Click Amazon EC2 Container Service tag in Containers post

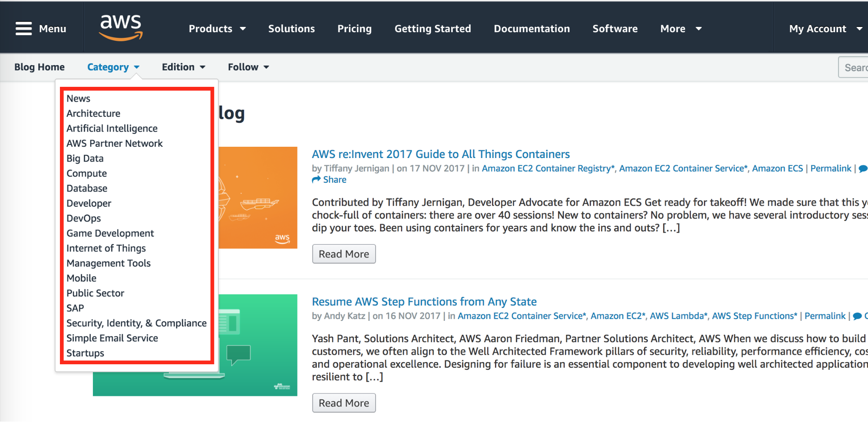point(683,168)
